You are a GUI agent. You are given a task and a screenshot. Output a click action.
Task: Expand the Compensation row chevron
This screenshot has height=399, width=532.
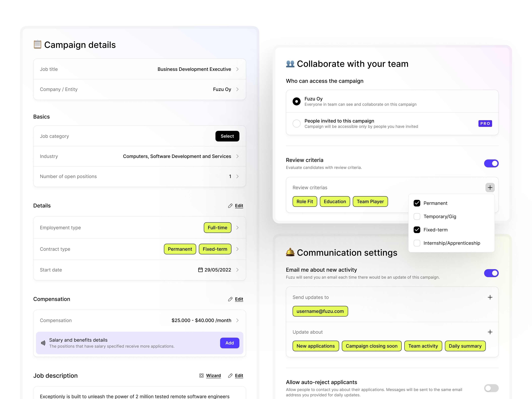[238, 320]
